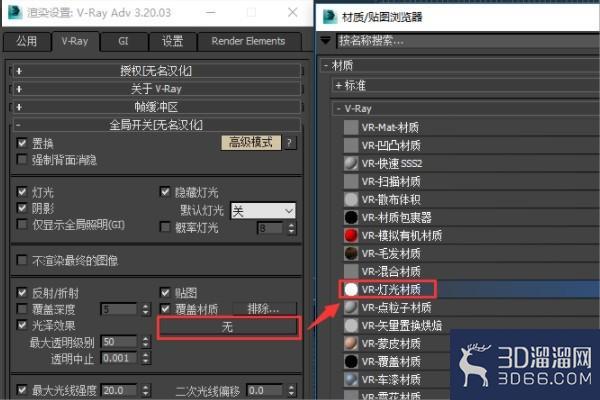
Task: Click the VR-扫描材质 swatch icon
Action: [351, 181]
